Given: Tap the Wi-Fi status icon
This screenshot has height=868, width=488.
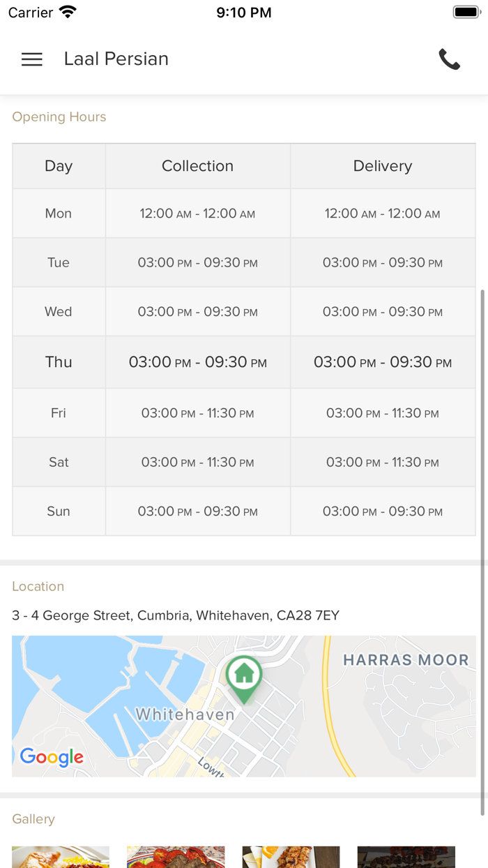Looking at the screenshot, I should point(68,13).
